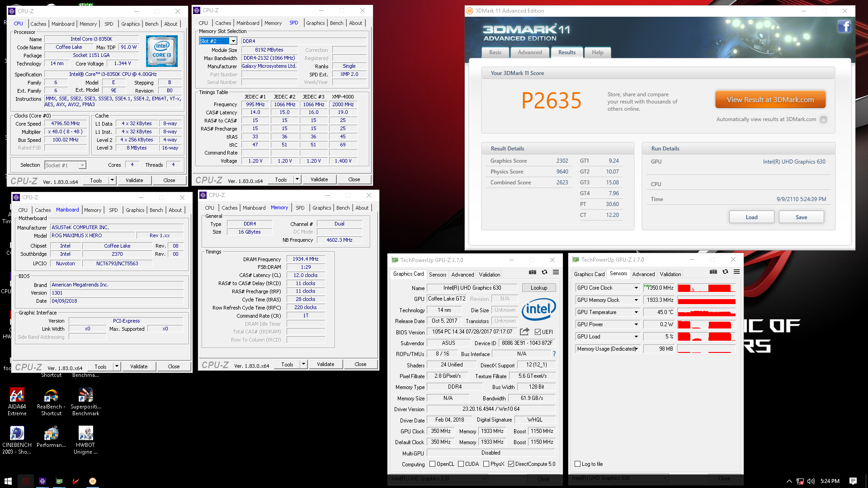
Task: Expand GPU Temperature sensor dropdown
Action: [636, 312]
